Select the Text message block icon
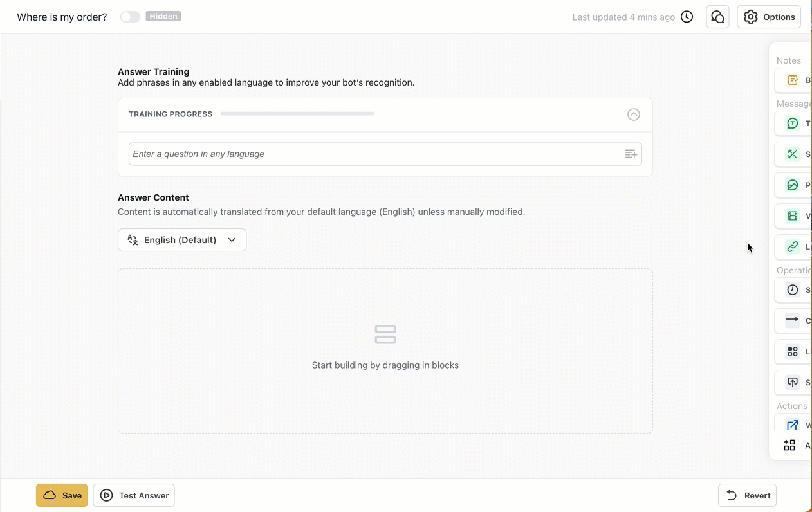The image size is (812, 512). click(x=791, y=123)
